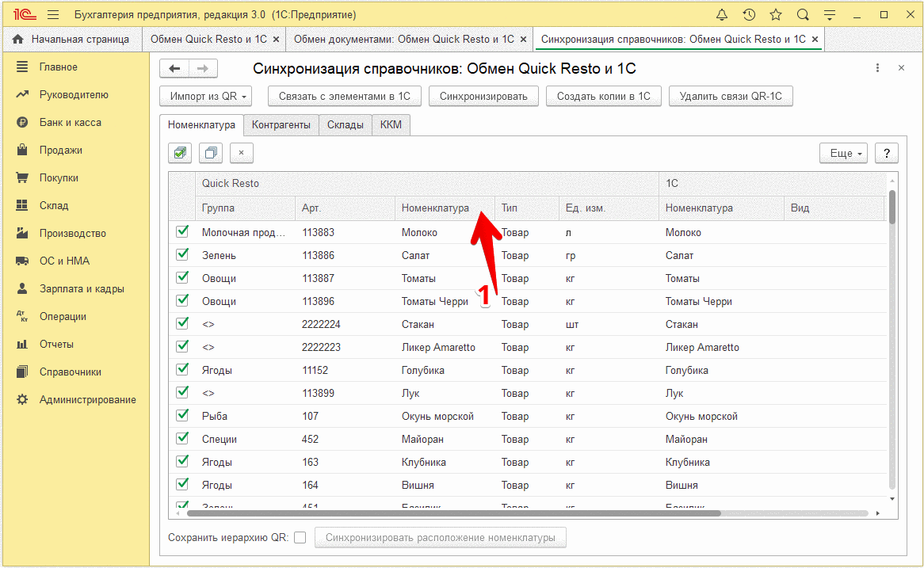Open Покупки cart icon
924x568 pixels.
[22, 177]
